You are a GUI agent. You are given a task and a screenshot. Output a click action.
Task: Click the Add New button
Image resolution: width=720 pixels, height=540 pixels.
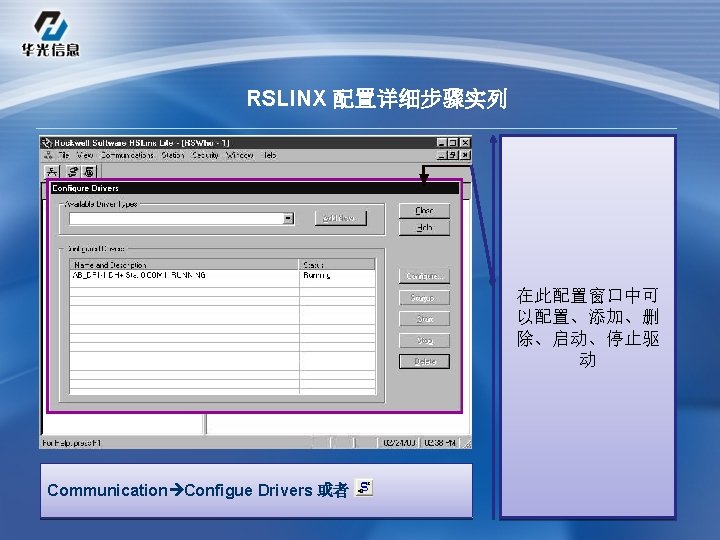(x=340, y=218)
